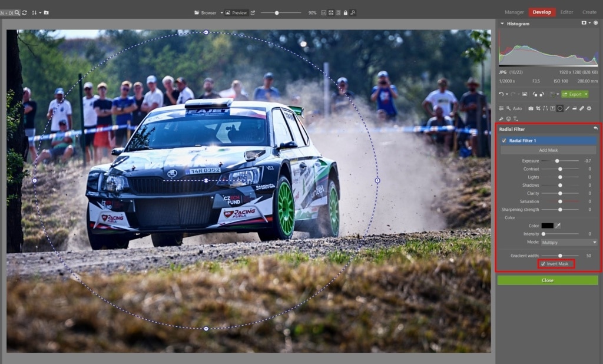Show the original image icon

coord(525,94)
